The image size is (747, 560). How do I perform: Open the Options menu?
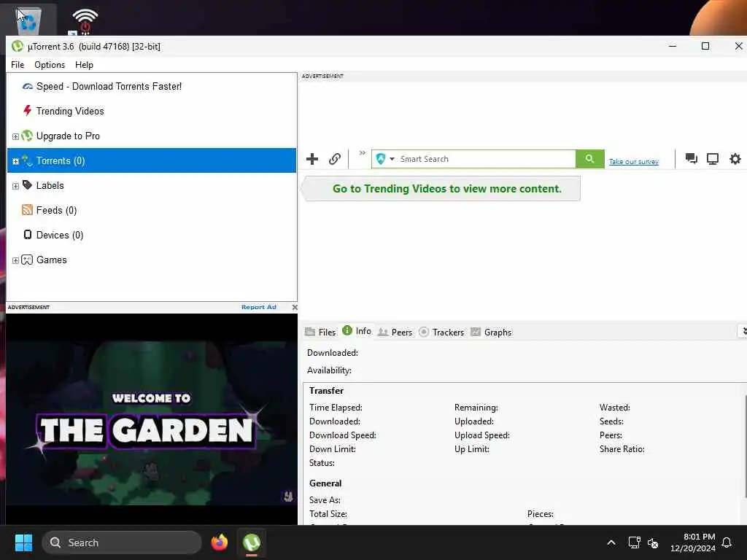50,65
